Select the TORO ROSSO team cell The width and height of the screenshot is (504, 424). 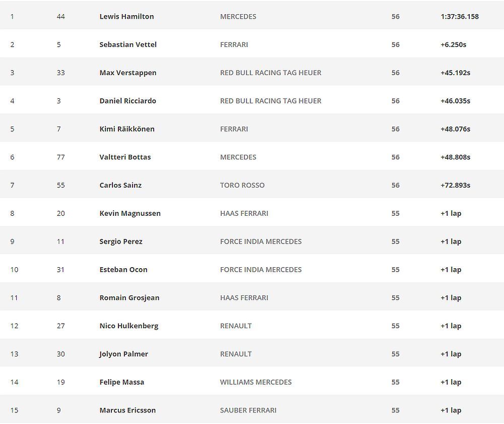pos(242,186)
